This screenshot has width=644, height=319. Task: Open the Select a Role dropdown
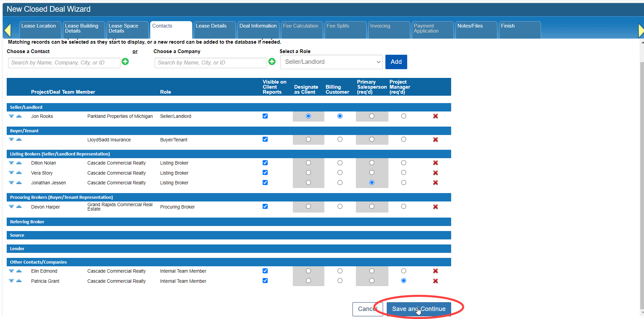pos(331,62)
